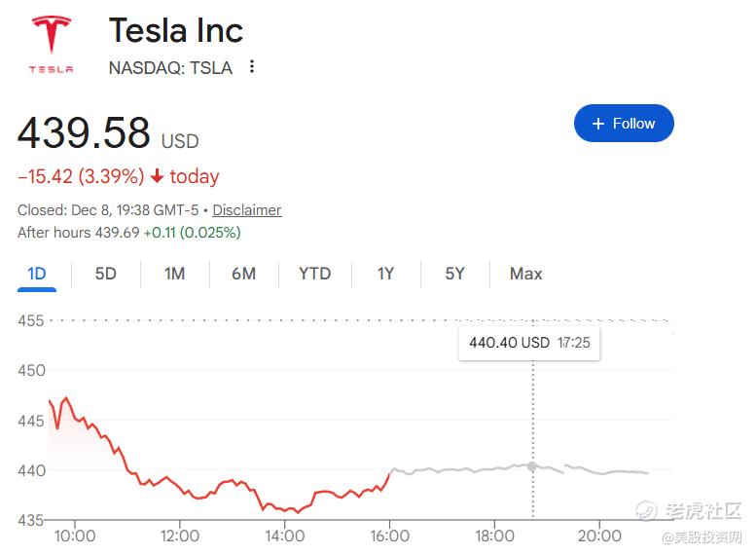Viewport: 756px width, 555px height.
Task: Open the three-dot more options menu
Action: [252, 67]
